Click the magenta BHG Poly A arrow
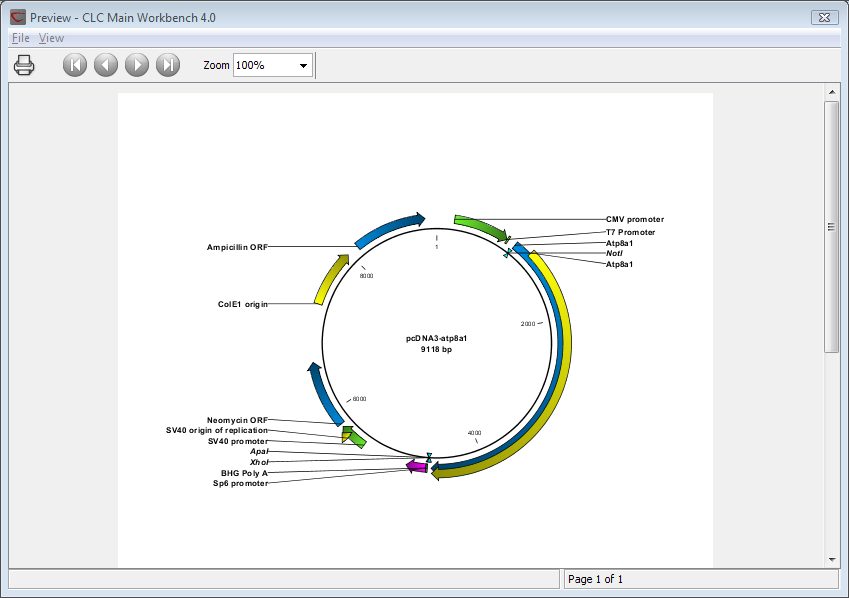This screenshot has height=598, width=849. 417,466
